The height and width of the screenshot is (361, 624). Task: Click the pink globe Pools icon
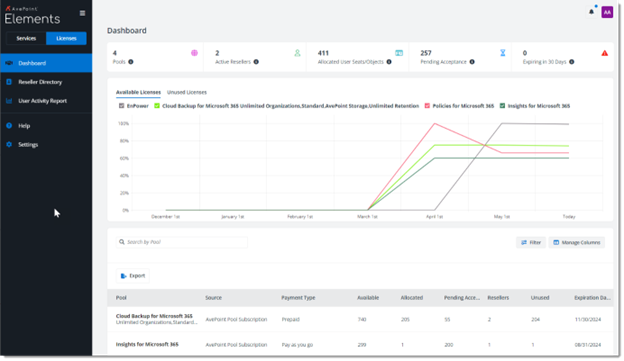194,53
